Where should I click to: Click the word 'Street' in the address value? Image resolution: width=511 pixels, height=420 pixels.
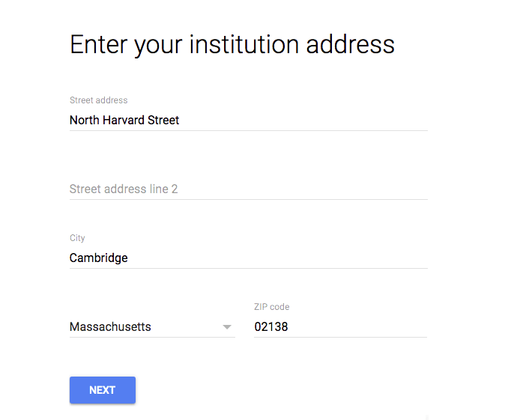coord(163,120)
